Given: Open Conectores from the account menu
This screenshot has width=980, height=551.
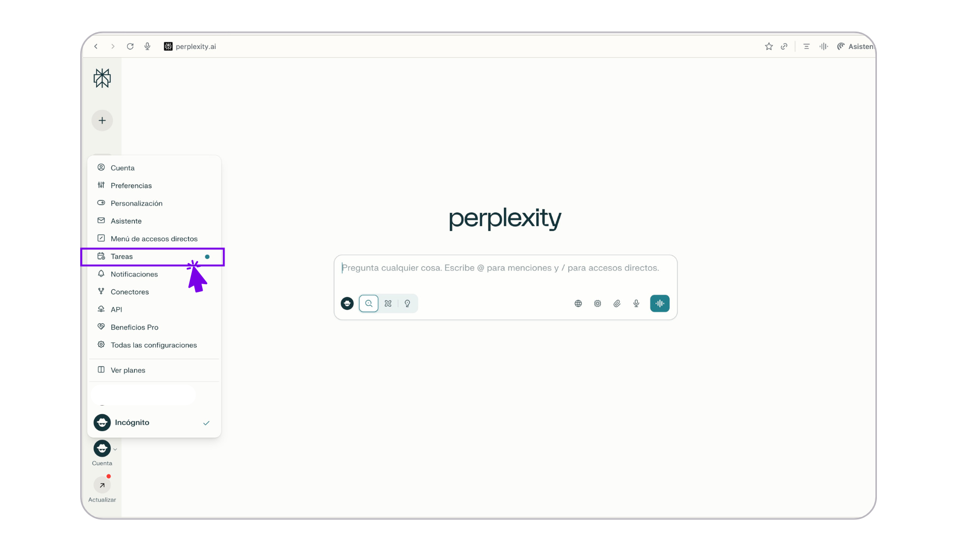Looking at the screenshot, I should click(130, 292).
